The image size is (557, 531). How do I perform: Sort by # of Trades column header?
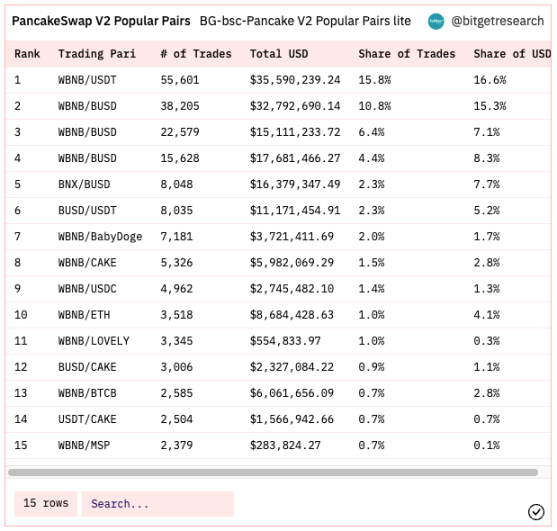(x=196, y=54)
